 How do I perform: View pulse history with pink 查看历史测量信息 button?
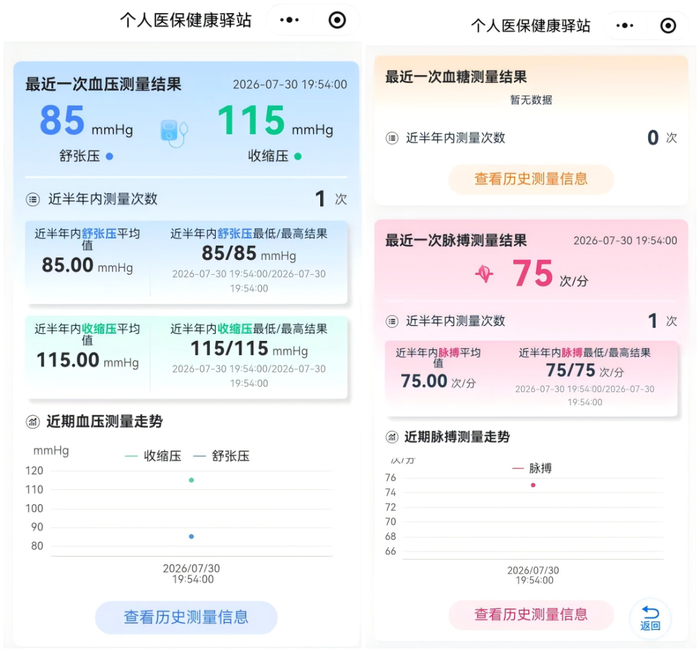[x=531, y=614]
